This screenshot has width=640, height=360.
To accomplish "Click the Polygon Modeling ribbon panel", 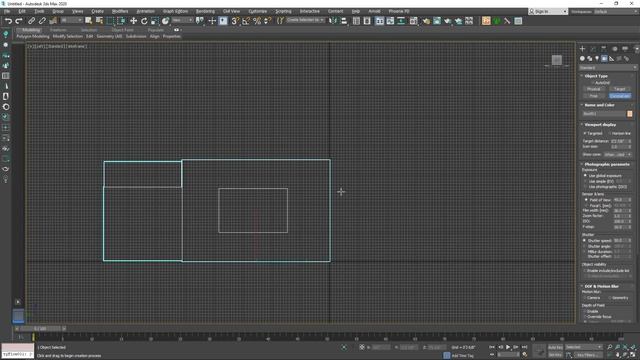I will [x=33, y=36].
